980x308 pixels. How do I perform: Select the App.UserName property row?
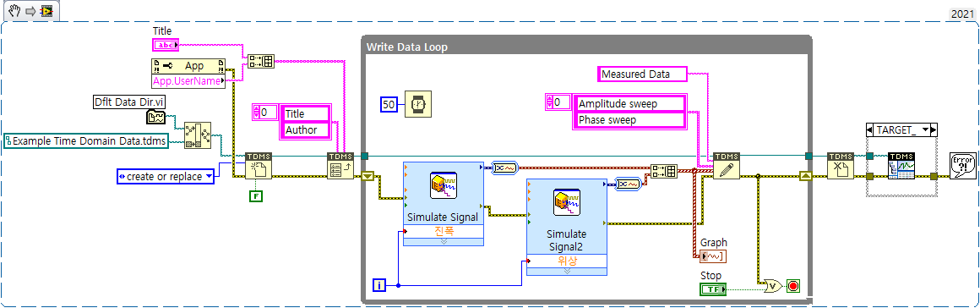point(188,80)
